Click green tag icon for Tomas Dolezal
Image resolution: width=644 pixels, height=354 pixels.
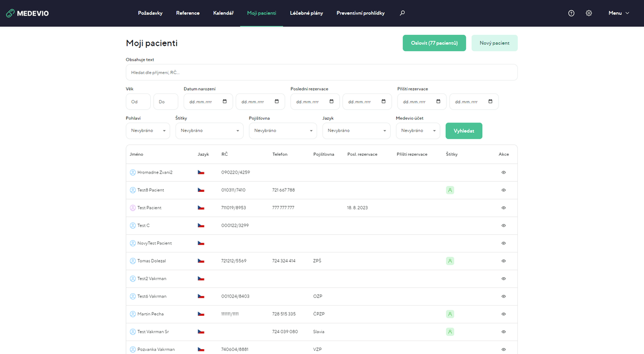[450, 261]
